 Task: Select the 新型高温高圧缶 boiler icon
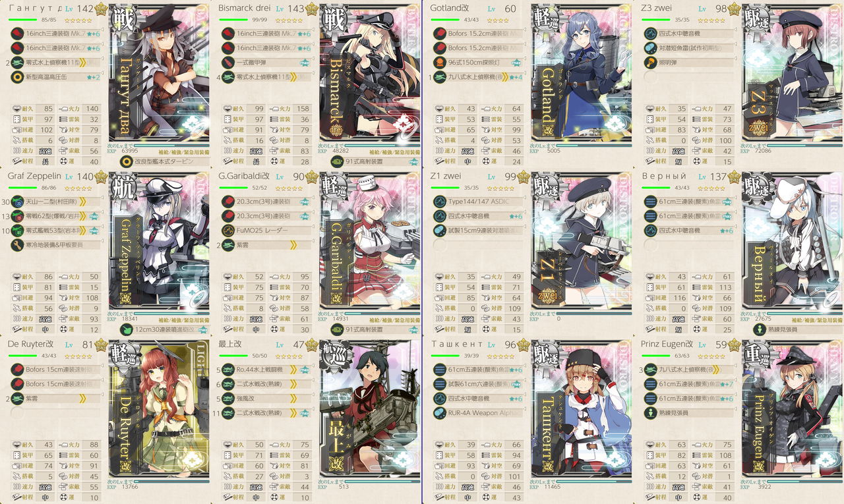[17, 77]
